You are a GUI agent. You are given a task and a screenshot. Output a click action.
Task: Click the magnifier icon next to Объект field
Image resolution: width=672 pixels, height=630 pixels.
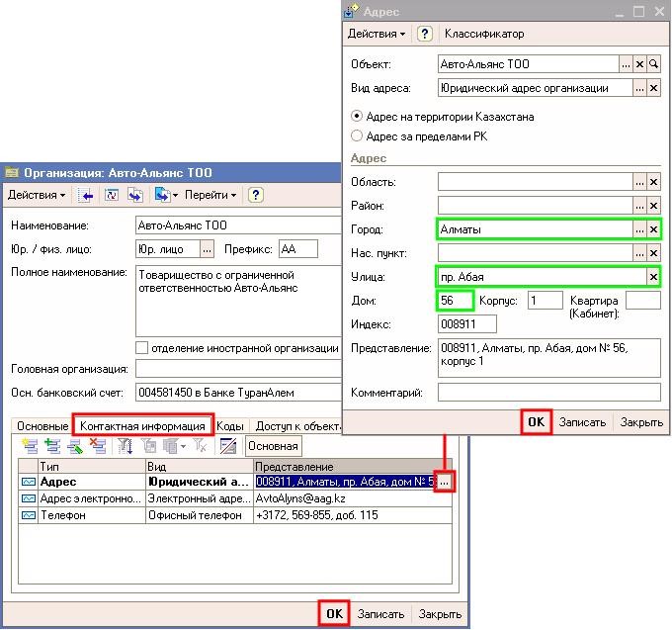tap(654, 64)
